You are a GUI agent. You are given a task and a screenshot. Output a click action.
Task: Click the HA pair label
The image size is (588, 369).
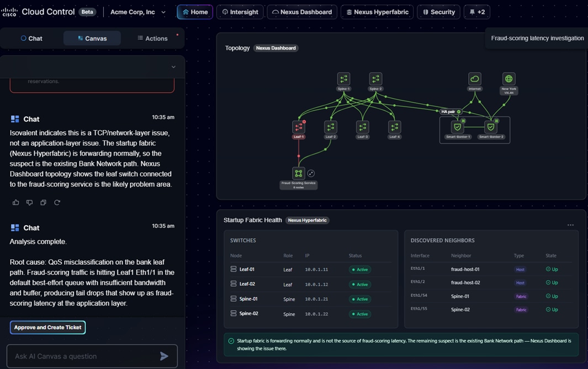pyautogui.click(x=451, y=111)
